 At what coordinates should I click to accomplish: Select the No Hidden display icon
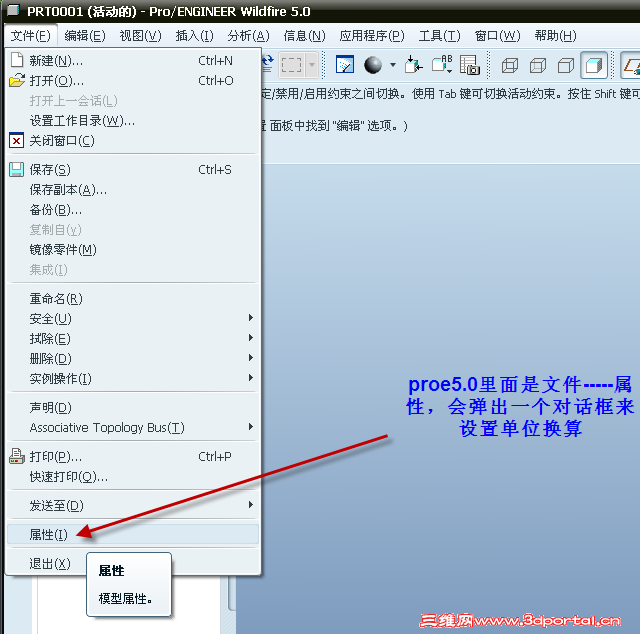[566, 65]
